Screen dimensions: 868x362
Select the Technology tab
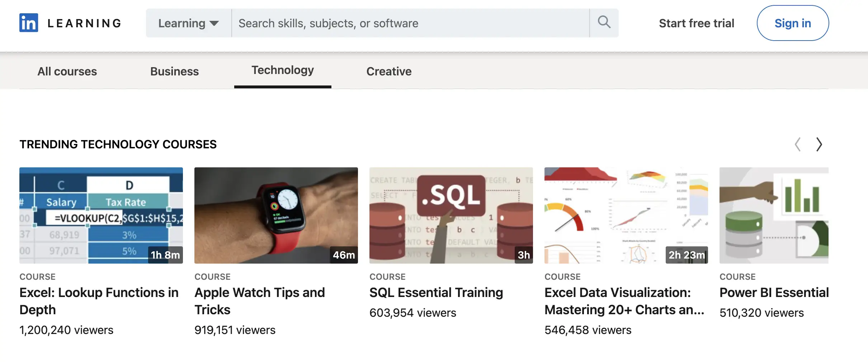pos(283,70)
